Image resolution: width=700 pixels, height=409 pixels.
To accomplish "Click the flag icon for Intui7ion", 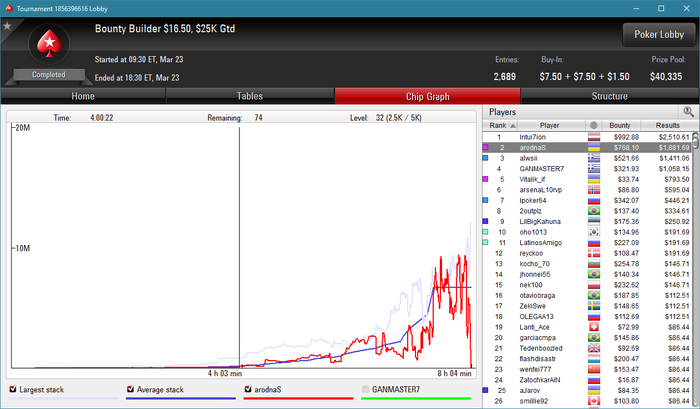I will pos(594,137).
